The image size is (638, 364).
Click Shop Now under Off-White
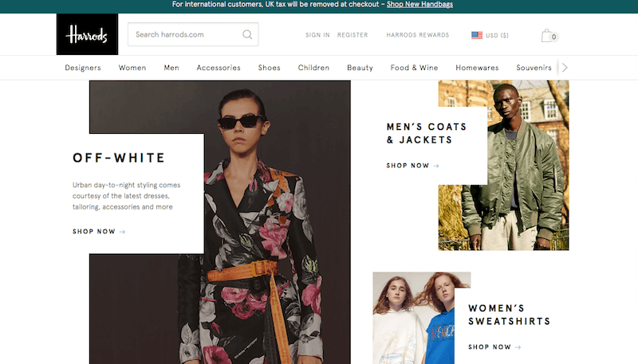tap(94, 232)
